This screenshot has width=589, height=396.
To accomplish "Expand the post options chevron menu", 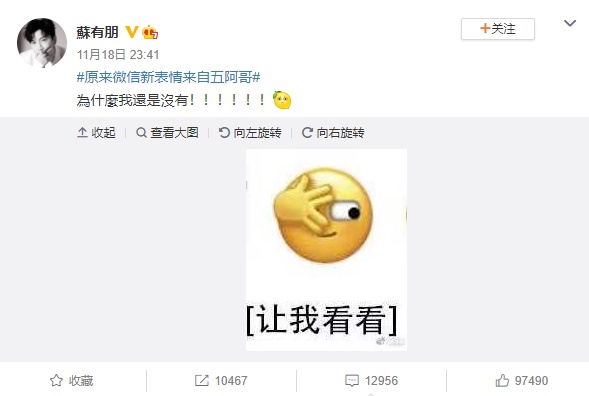I will point(570,23).
